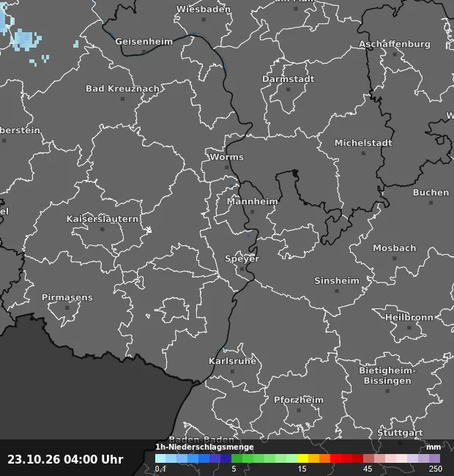Click the Worms city label
This screenshot has height=476, width=454.
tap(226, 157)
